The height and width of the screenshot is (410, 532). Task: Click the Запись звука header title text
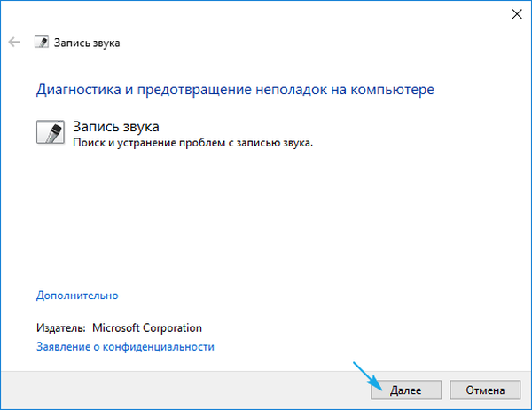point(89,42)
